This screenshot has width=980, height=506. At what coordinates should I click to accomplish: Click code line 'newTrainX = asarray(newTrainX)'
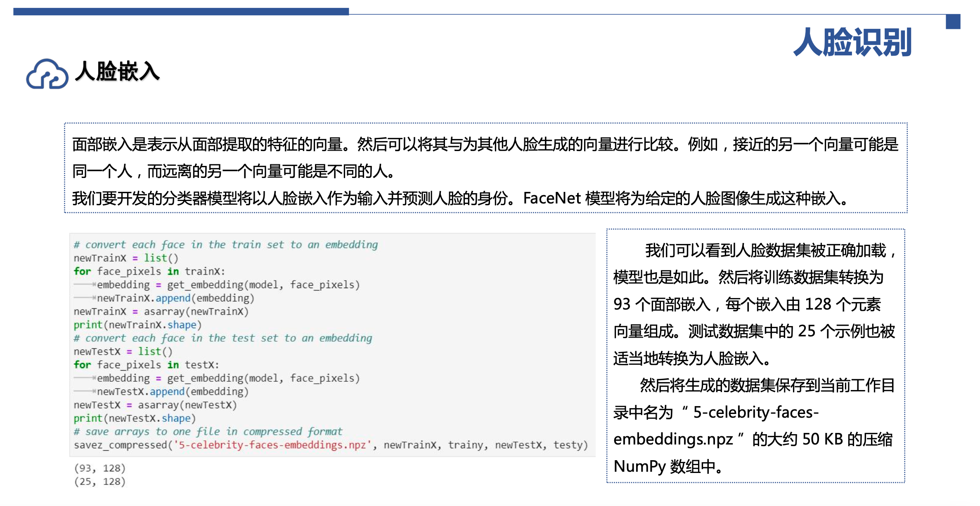pyautogui.click(x=161, y=312)
